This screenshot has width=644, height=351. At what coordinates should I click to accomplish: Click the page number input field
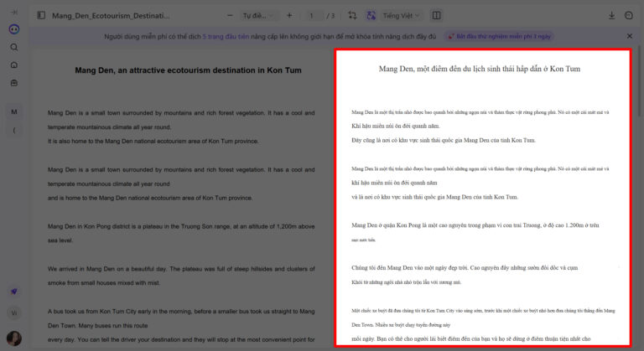point(313,15)
